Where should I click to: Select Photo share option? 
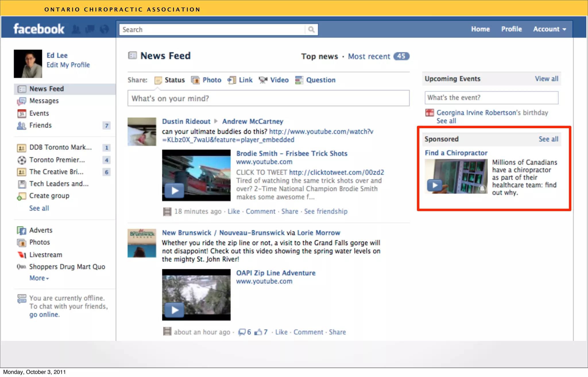[212, 80]
